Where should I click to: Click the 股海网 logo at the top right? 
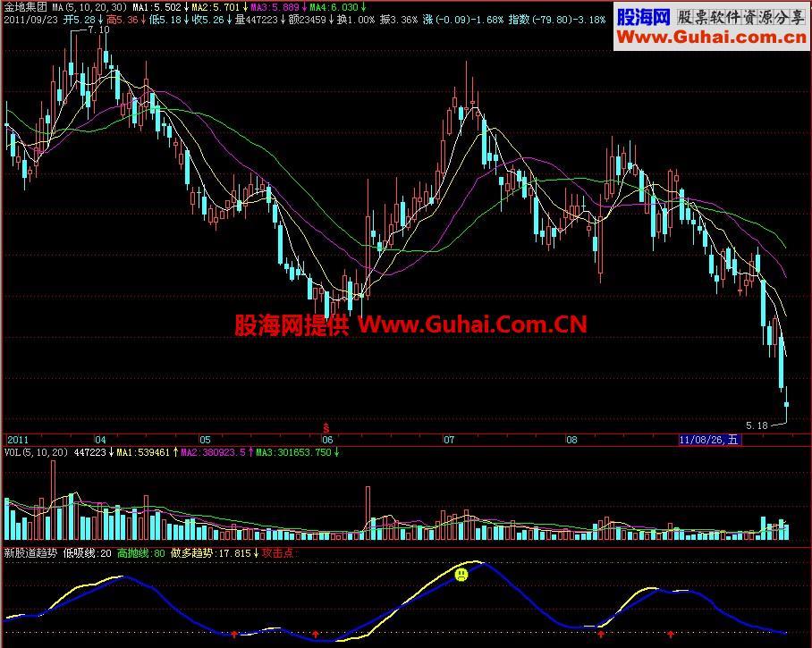pos(642,16)
